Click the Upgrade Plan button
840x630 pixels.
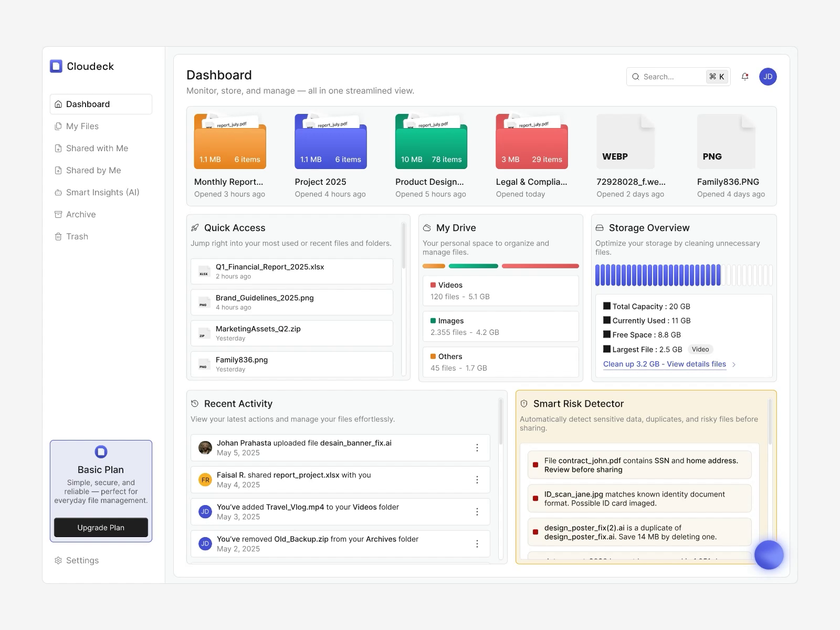point(101,528)
